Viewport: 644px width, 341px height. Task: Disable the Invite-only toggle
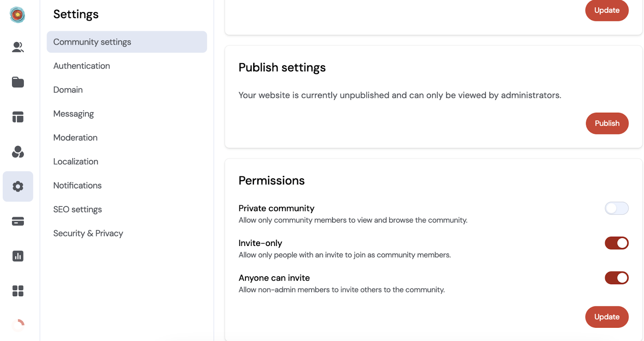tap(616, 243)
